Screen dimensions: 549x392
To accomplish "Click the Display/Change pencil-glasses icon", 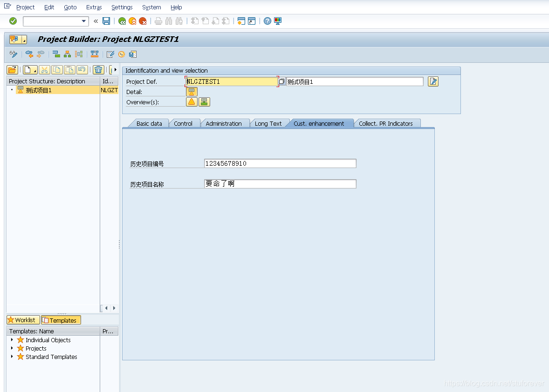I will pos(14,54).
